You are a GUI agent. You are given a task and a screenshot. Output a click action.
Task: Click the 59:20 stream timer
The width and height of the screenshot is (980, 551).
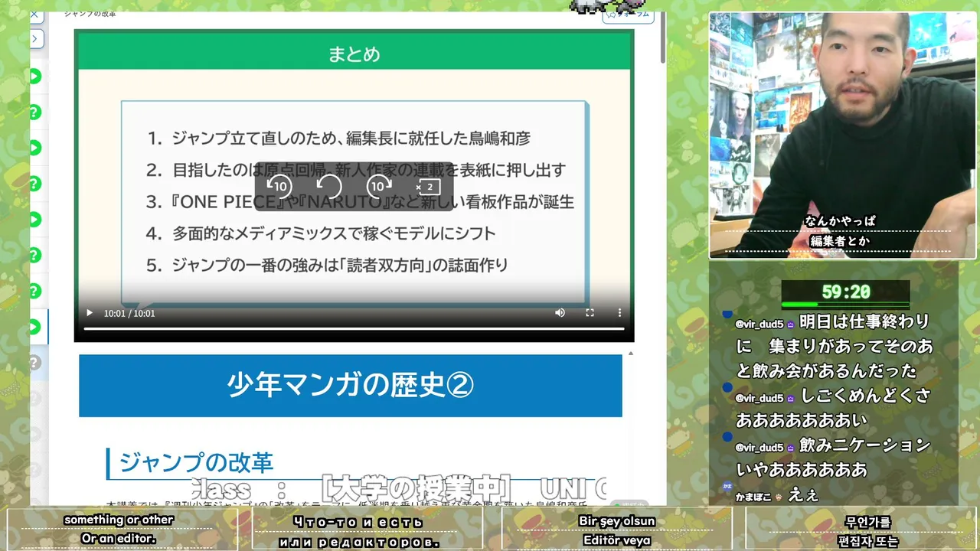click(x=846, y=292)
